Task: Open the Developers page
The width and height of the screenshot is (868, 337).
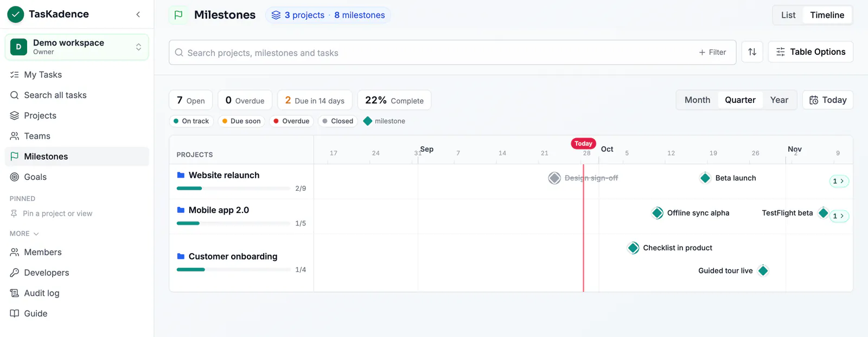Action: pyautogui.click(x=76, y=273)
